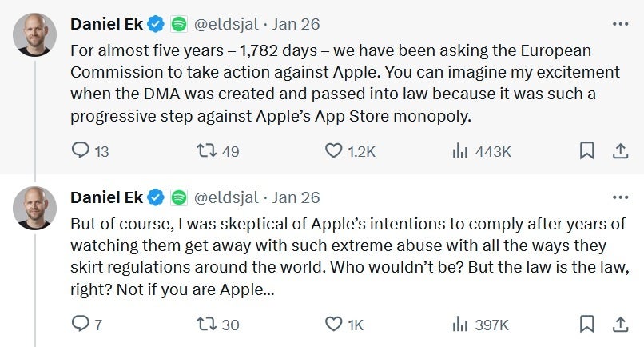644x347 pixels.
Task: View analytics for tweet with 397K views
Action: [x=460, y=324]
